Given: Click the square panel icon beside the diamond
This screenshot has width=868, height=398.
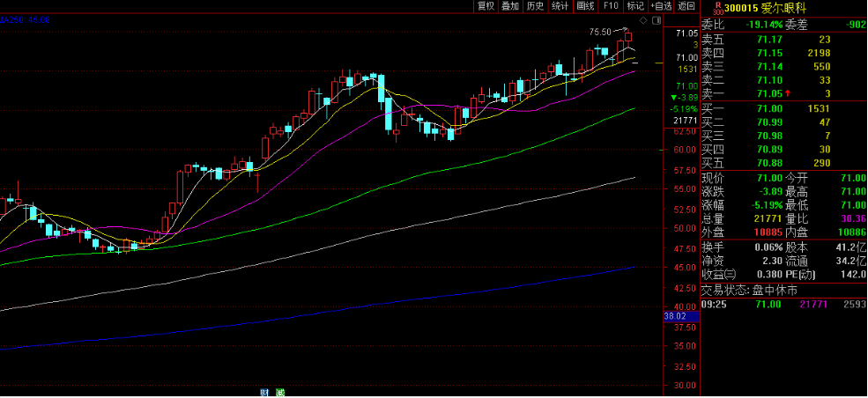Looking at the screenshot, I should click(x=655, y=19).
